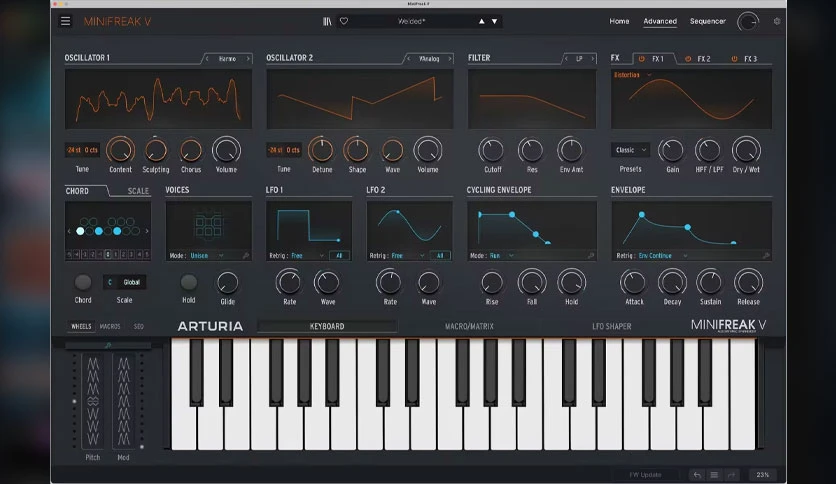Open Filter LP type selector
Viewport: 836px width, 484px height.
579,59
